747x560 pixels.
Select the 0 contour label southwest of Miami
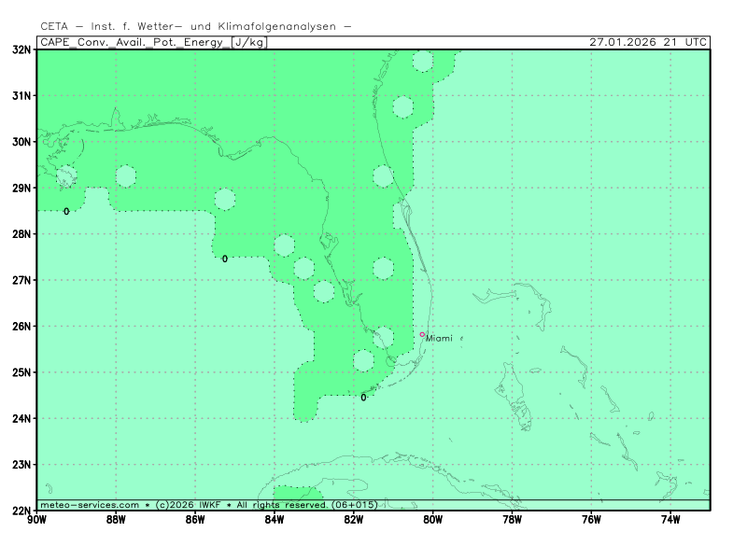pos(363,398)
